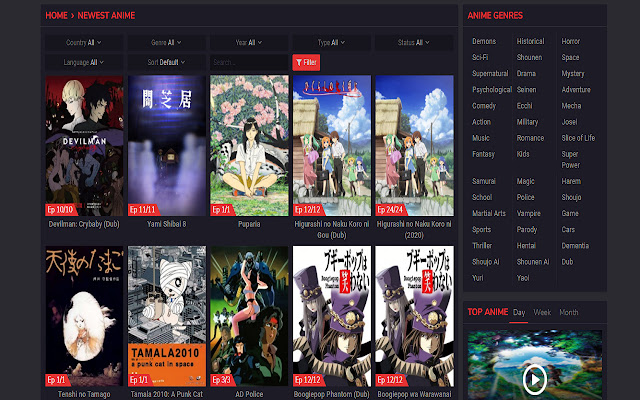Click Yami Shibai 8 title link
The width and height of the screenshot is (640, 400).
tap(167, 224)
